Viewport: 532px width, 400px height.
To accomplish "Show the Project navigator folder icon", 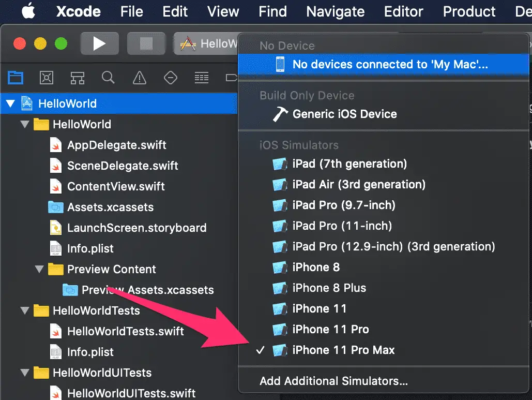I will point(16,78).
